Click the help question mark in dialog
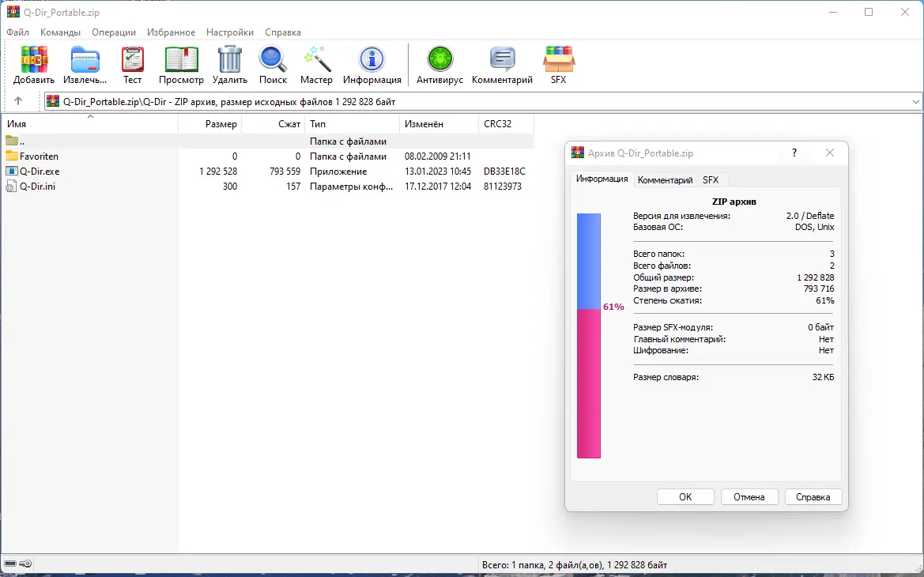The width and height of the screenshot is (924, 577). 794,153
